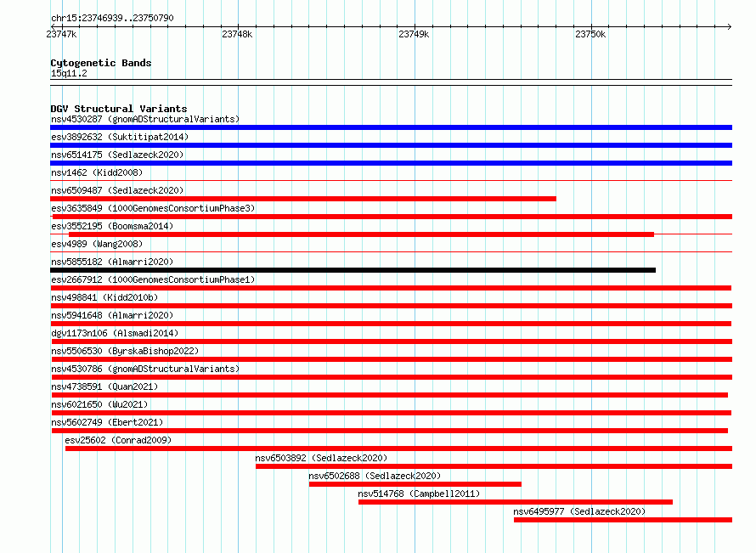This screenshot has width=756, height=553.
Task: Click the red bar under esv25602
Action: tap(398, 449)
